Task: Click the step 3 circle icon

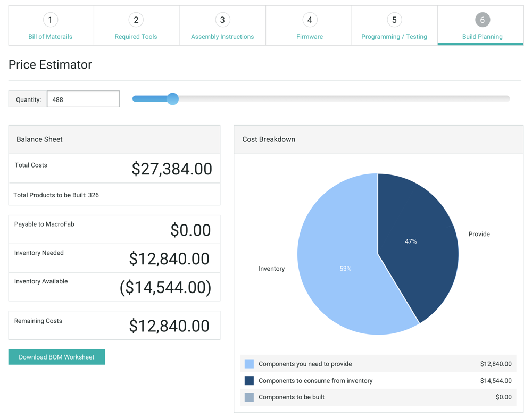Action: pyautogui.click(x=222, y=20)
